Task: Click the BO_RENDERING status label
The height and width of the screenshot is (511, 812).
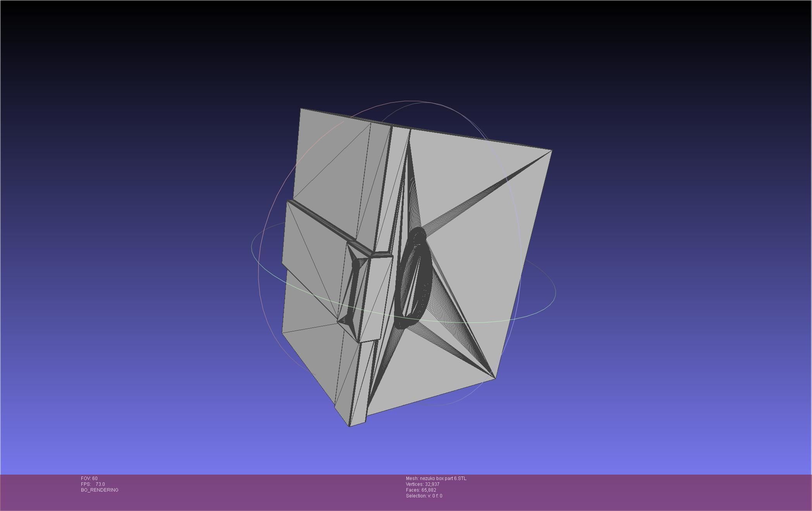Action: [x=100, y=490]
